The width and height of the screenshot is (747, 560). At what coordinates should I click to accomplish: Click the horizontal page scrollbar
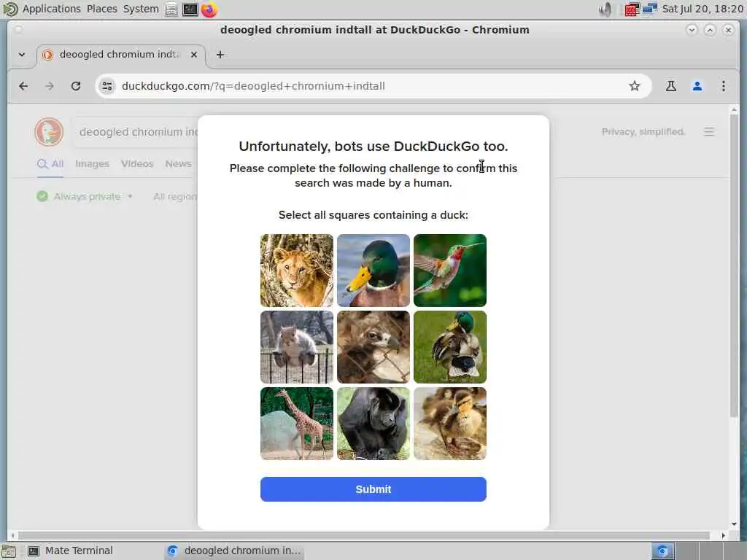click(x=364, y=535)
